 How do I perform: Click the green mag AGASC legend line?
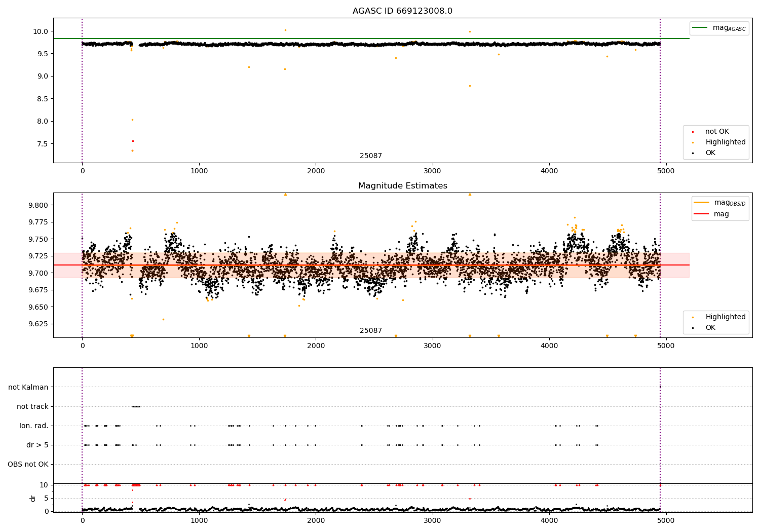[700, 28]
